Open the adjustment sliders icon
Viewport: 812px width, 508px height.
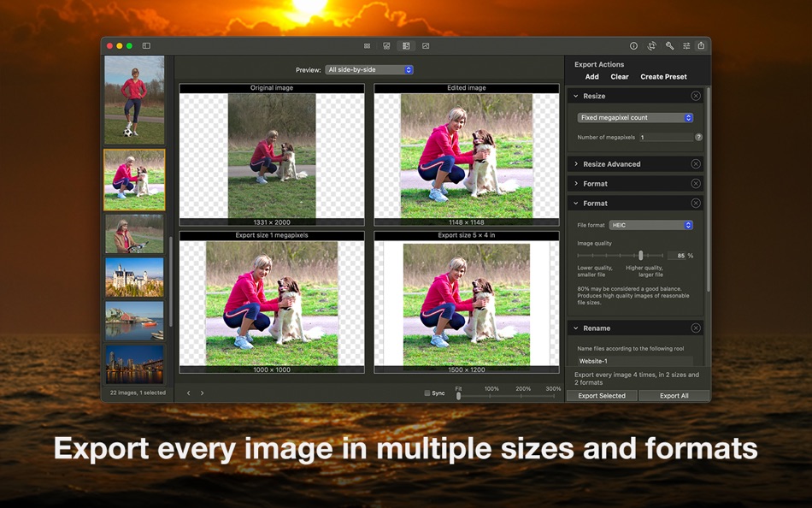686,45
